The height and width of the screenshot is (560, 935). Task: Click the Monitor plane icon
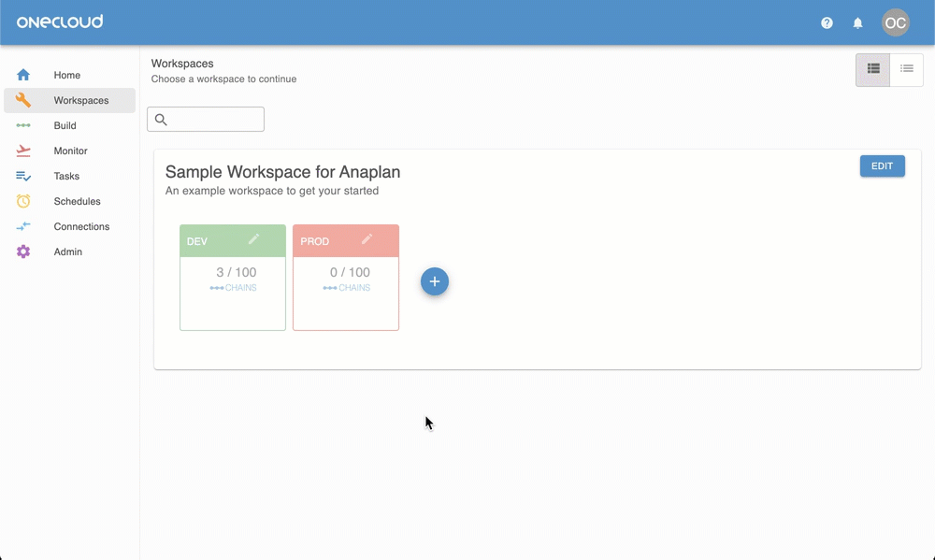click(23, 151)
